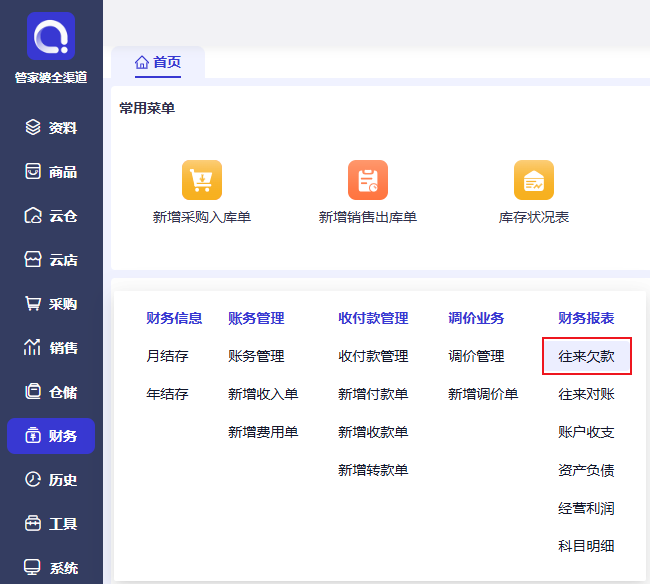The image size is (650, 584).
Task: Open 往来对账 report
Action: point(586,394)
